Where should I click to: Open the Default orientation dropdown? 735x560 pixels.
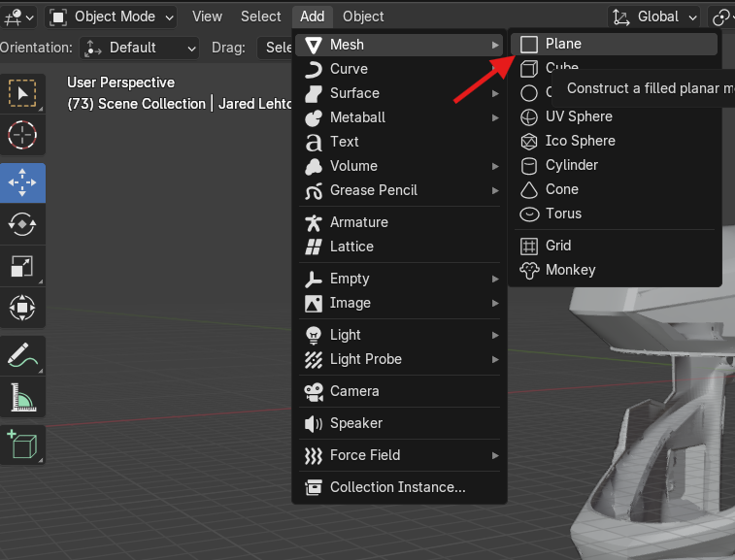click(x=139, y=48)
